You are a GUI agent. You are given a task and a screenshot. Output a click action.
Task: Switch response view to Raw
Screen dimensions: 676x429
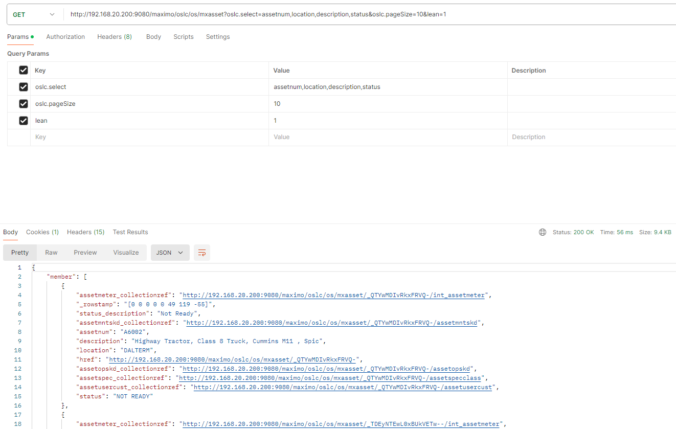[51, 253]
